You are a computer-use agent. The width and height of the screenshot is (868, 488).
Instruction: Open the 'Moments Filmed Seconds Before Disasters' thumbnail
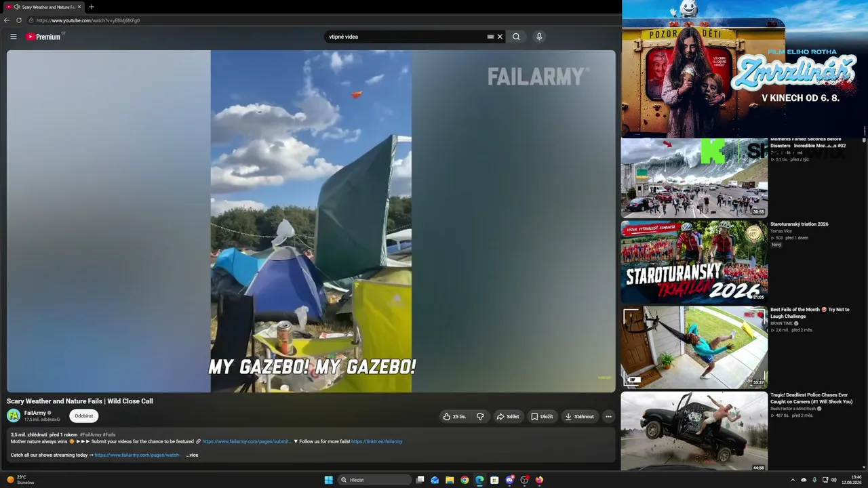[694, 178]
